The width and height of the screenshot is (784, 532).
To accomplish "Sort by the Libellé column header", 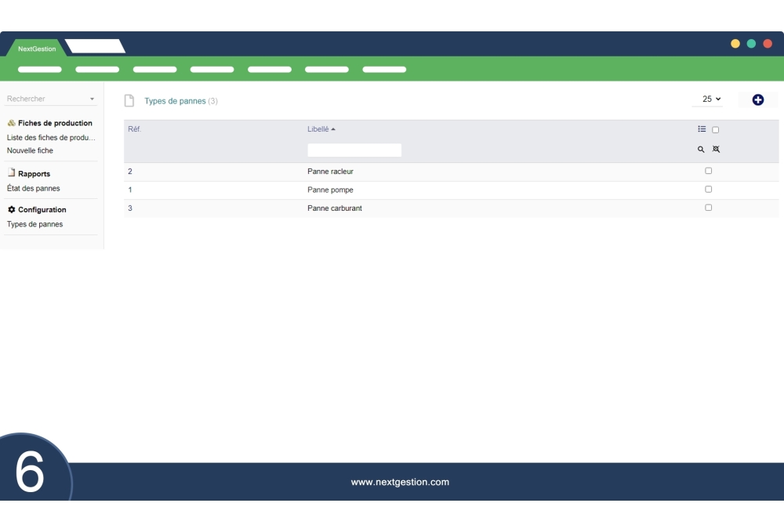I will (318, 129).
